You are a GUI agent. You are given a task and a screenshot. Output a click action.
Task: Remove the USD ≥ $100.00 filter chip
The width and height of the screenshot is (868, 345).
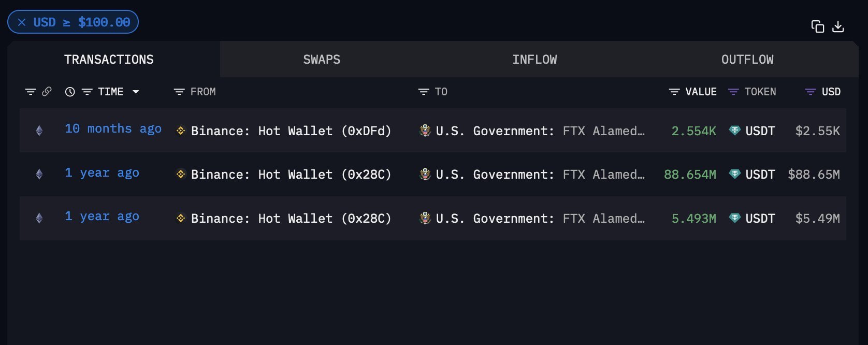tap(22, 22)
